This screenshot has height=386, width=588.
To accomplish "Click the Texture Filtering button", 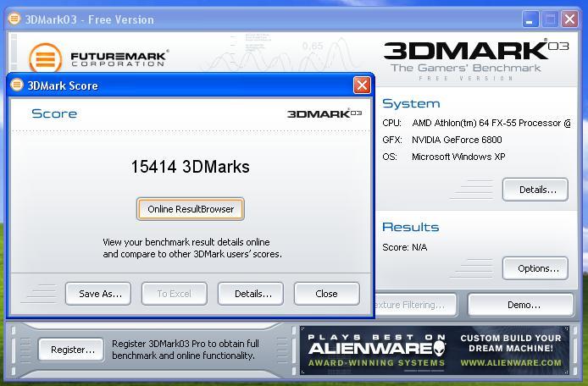I will click(415, 305).
